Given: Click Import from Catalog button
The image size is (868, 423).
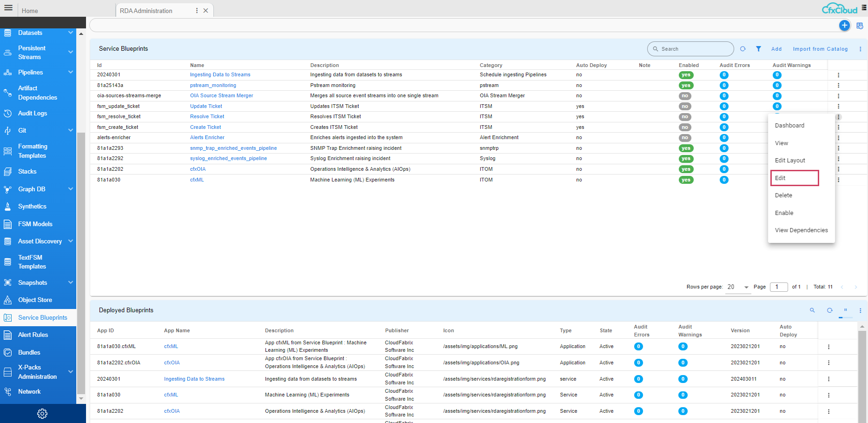Looking at the screenshot, I should point(820,49).
